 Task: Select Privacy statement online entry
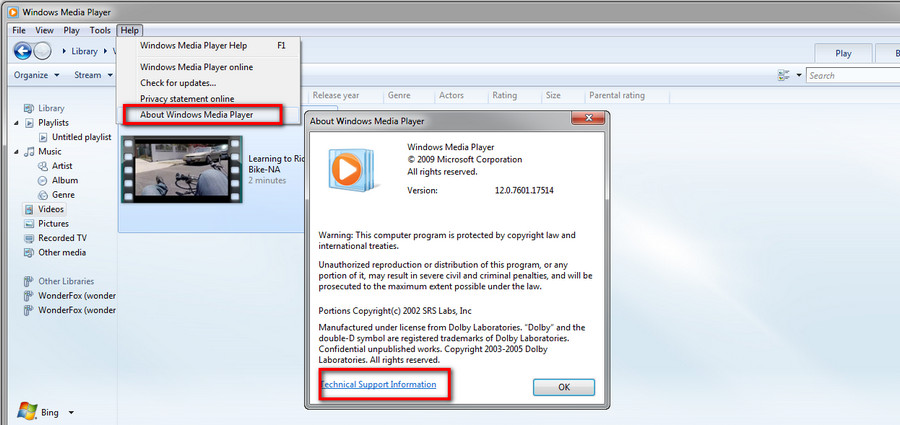[x=208, y=99]
